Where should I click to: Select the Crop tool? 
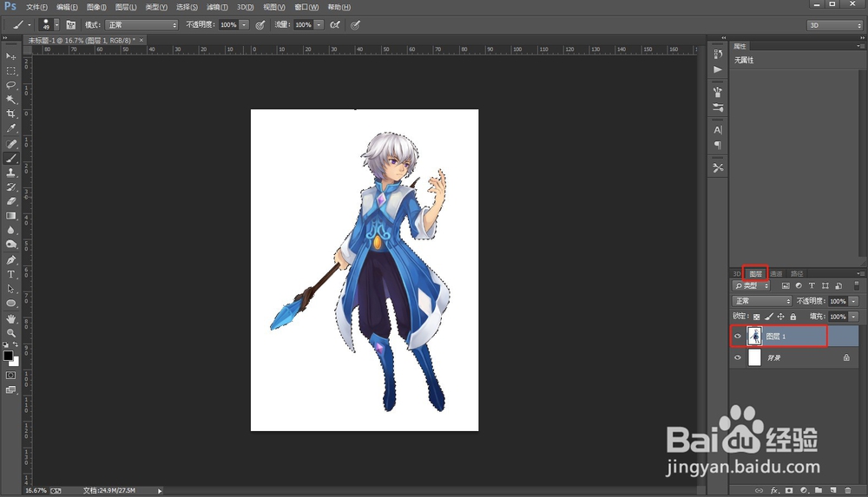tap(10, 114)
